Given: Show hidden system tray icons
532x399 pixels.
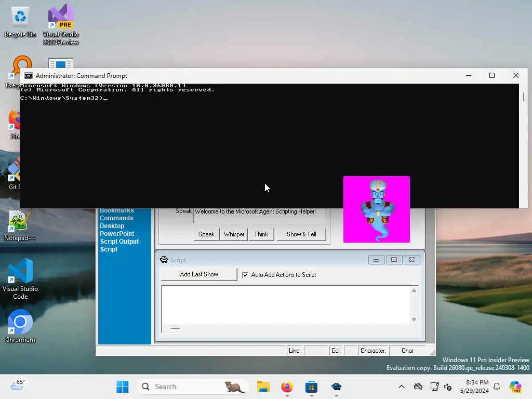Looking at the screenshot, I should click(402, 387).
